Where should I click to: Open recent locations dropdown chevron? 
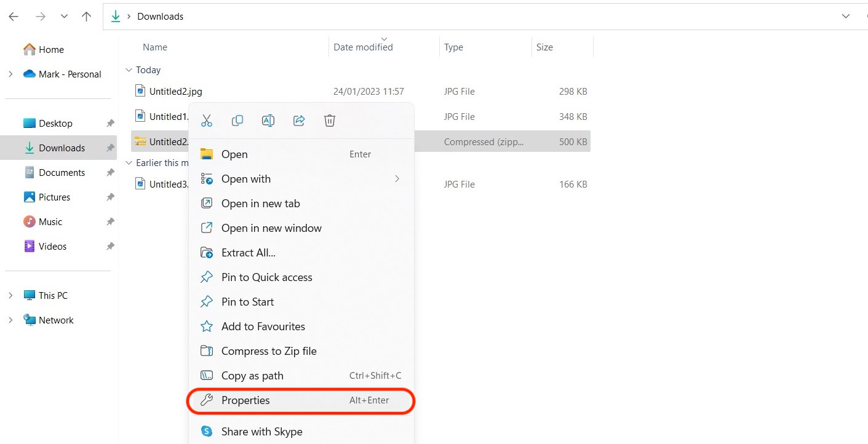click(64, 17)
